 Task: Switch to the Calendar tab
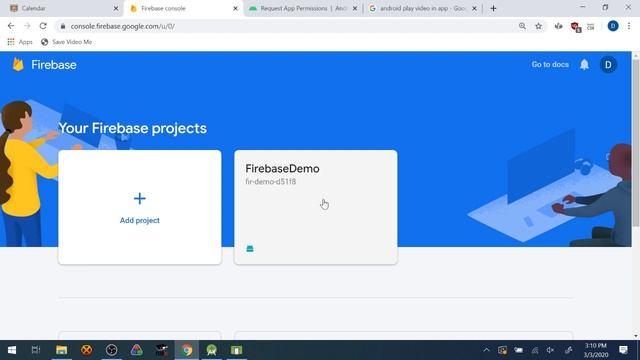coord(61,8)
